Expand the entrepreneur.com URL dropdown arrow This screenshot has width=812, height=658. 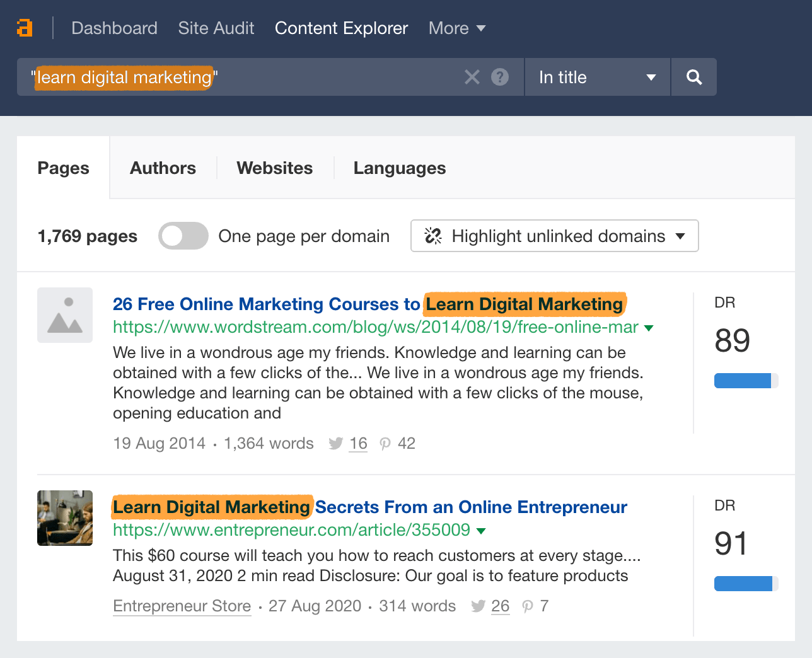pos(482,531)
